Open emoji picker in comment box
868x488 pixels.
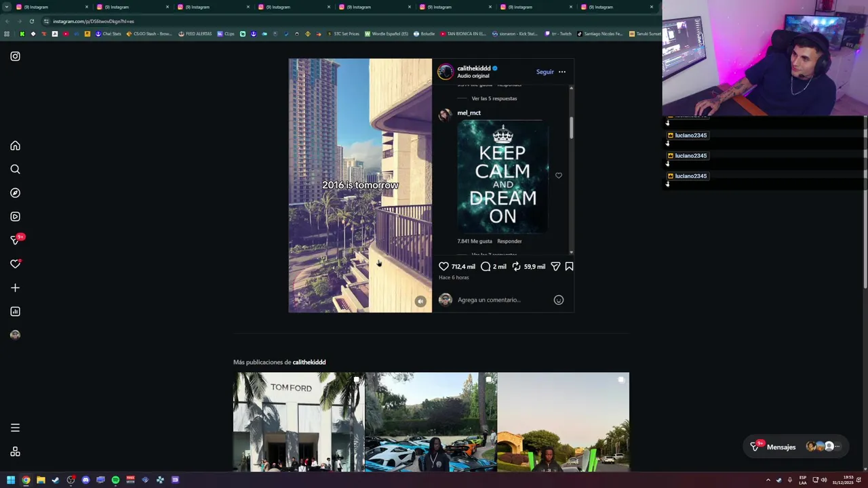559,300
